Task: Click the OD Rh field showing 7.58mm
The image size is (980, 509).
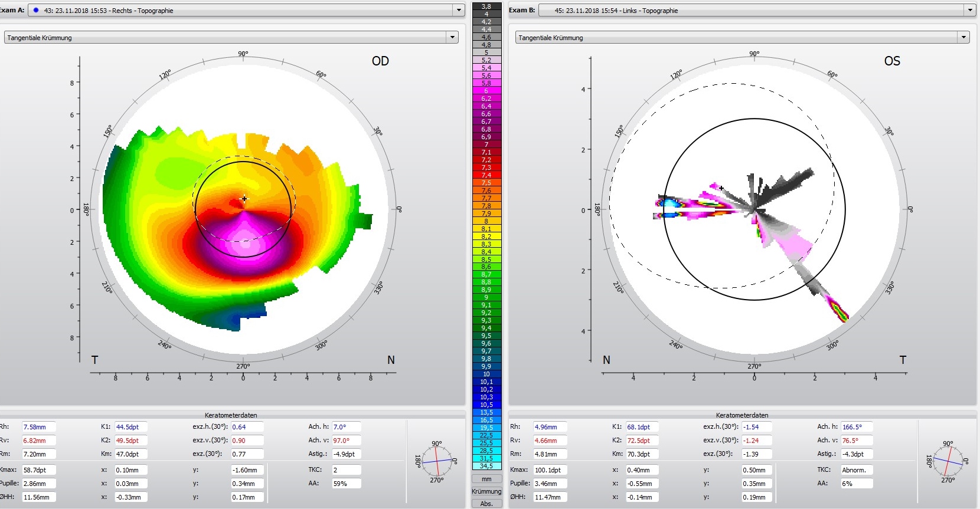Action: tap(39, 427)
